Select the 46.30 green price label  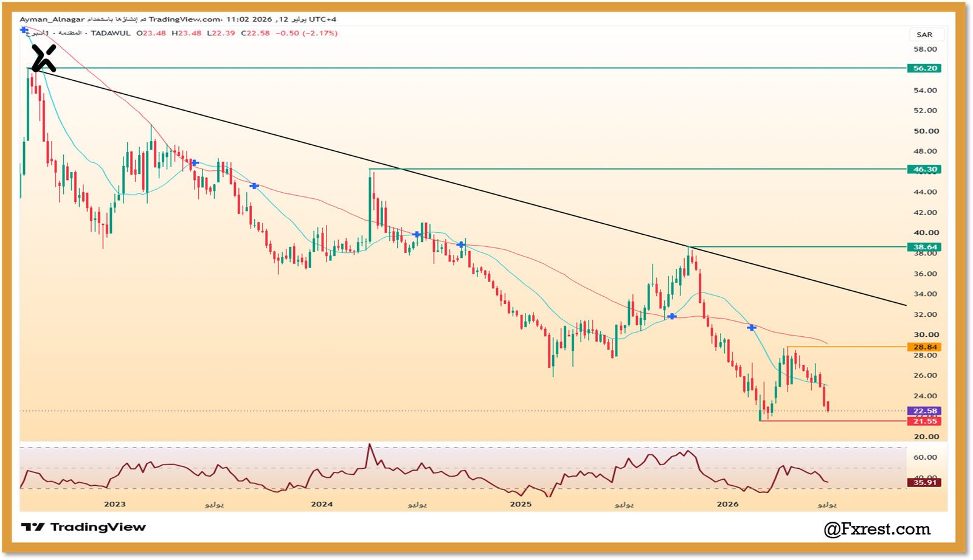924,169
